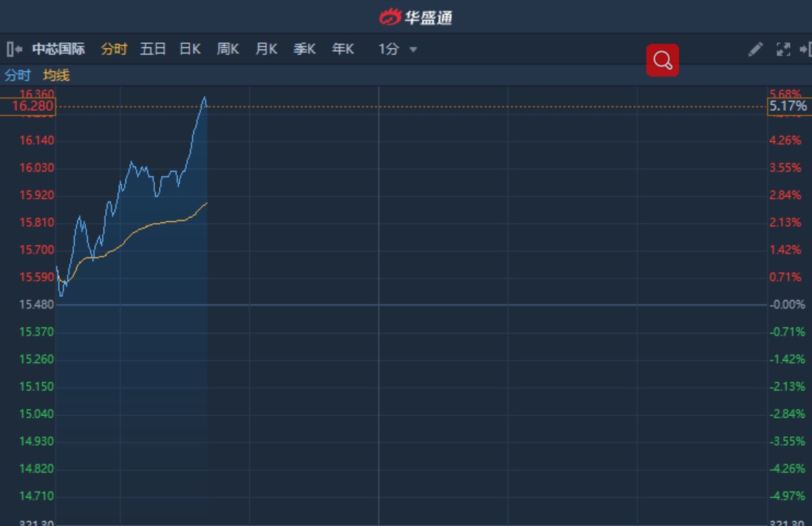Select the 日K daily candlestick tab
The height and width of the screenshot is (526, 812).
tap(190, 50)
